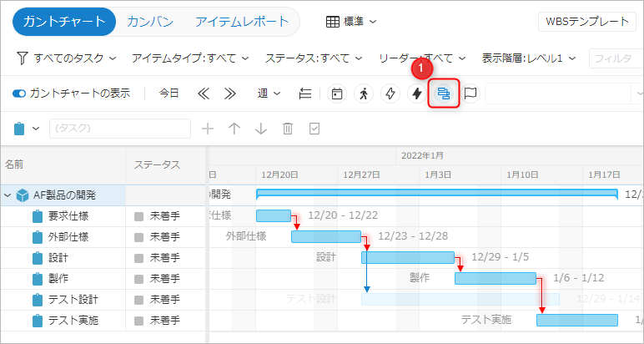The height and width of the screenshot is (344, 644).
Task: Open the ステータス:すべて filter dropdown
Action: (314, 58)
